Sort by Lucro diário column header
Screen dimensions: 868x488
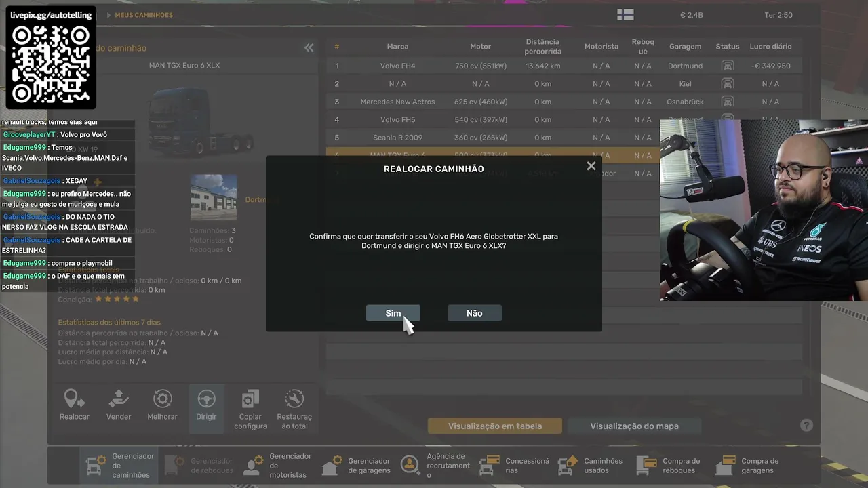point(770,47)
